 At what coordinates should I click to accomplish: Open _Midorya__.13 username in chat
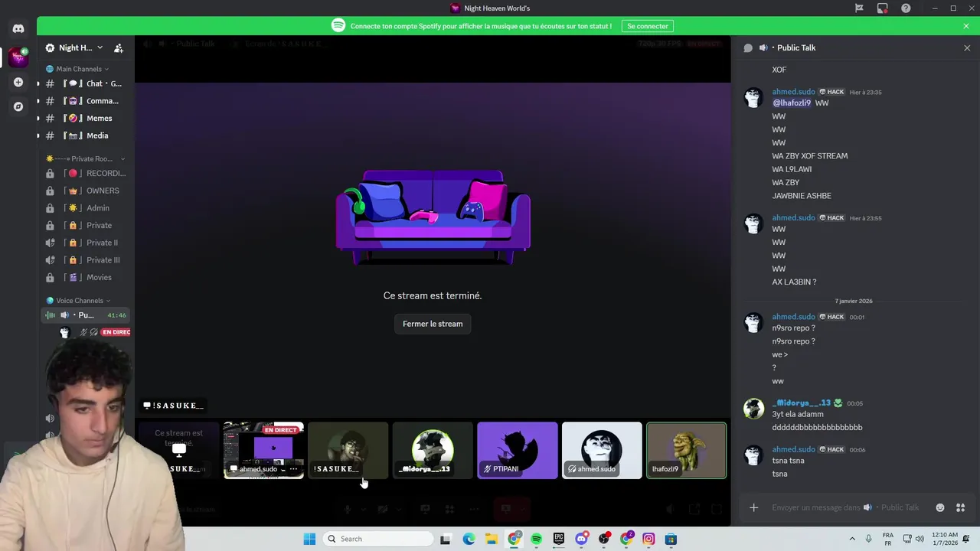[801, 403]
